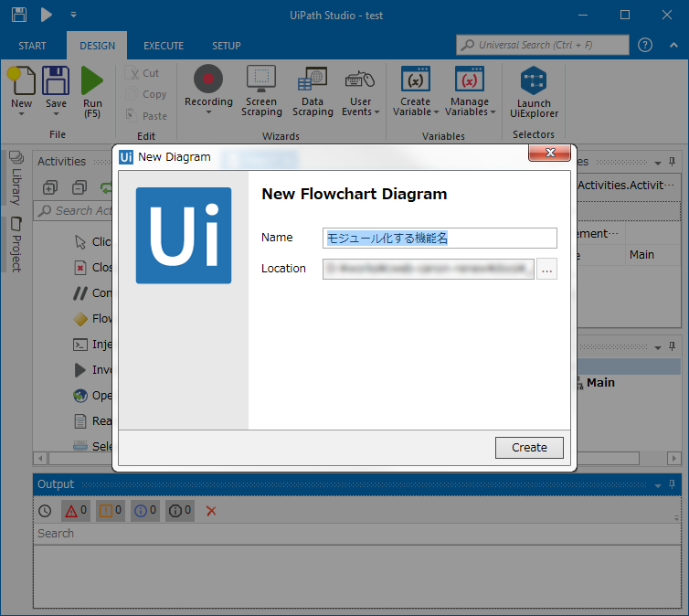Viewport: 689px width, 616px height.
Task: Open the Library side tab
Action: [x=16, y=178]
